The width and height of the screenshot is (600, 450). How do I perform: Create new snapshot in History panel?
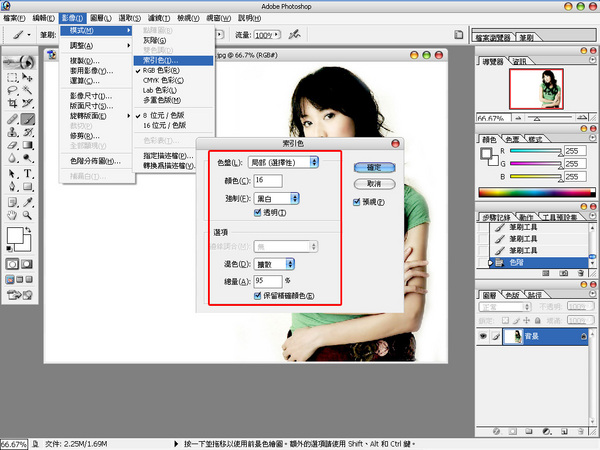563,273
